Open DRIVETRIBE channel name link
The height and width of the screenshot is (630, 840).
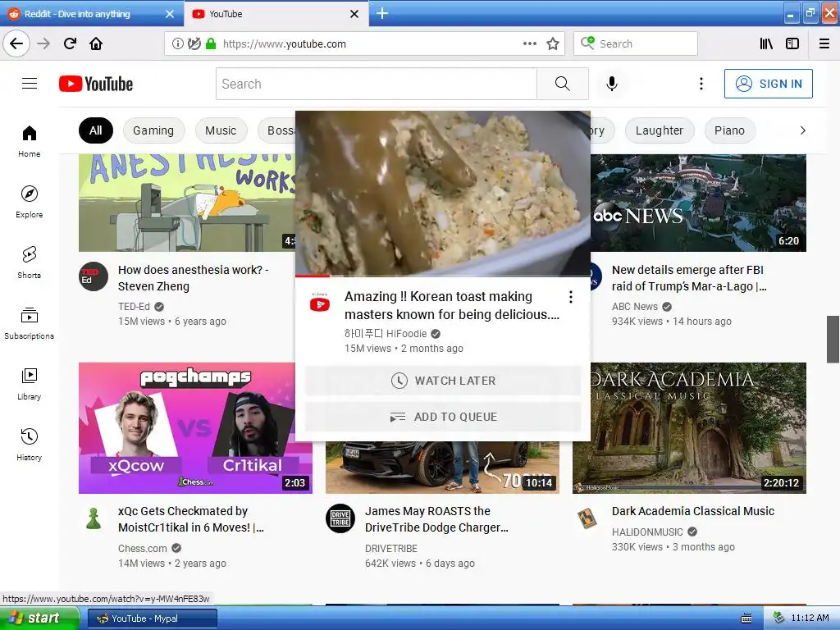coord(391,548)
